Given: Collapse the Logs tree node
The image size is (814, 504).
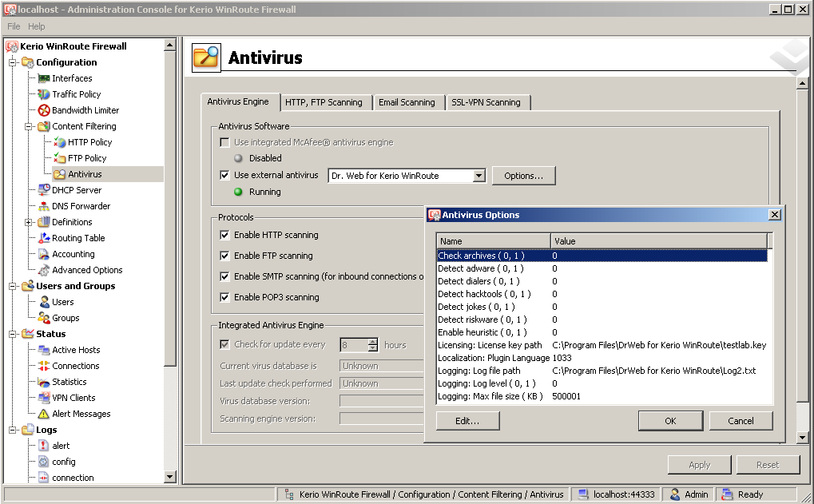Looking at the screenshot, I should click(13, 431).
